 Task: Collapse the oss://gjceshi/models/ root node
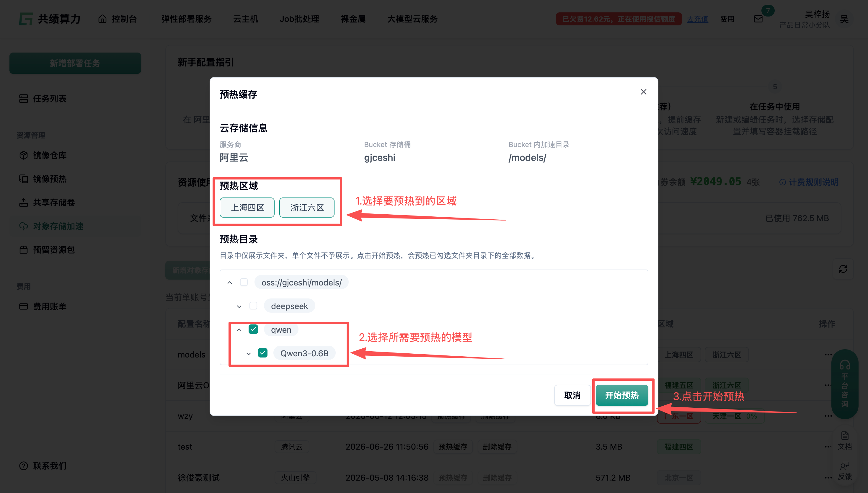[230, 283]
